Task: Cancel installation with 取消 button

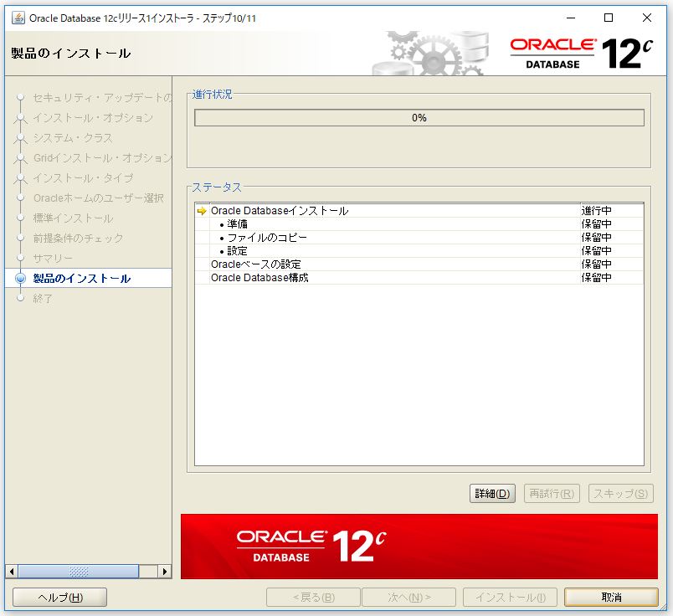Action: pyautogui.click(x=611, y=597)
